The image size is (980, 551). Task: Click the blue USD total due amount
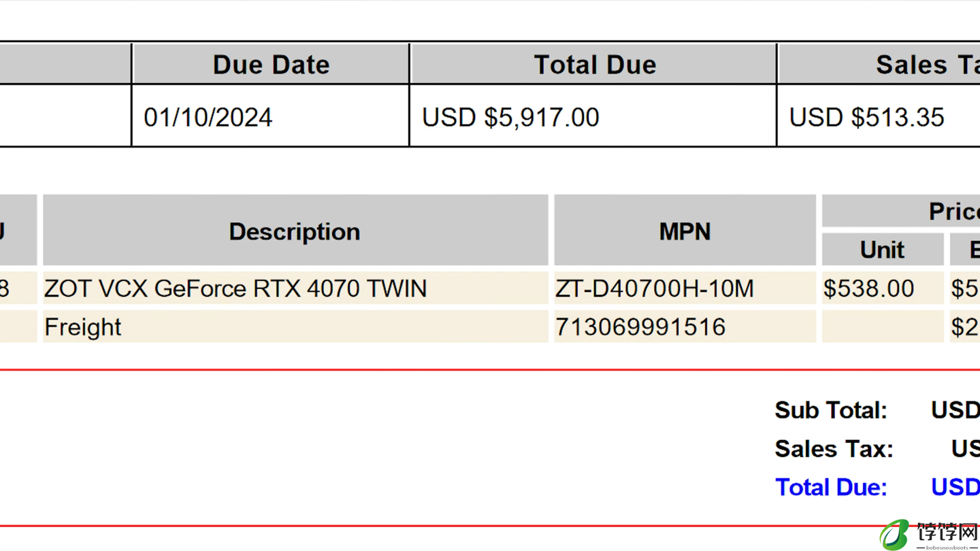pyautogui.click(x=955, y=487)
